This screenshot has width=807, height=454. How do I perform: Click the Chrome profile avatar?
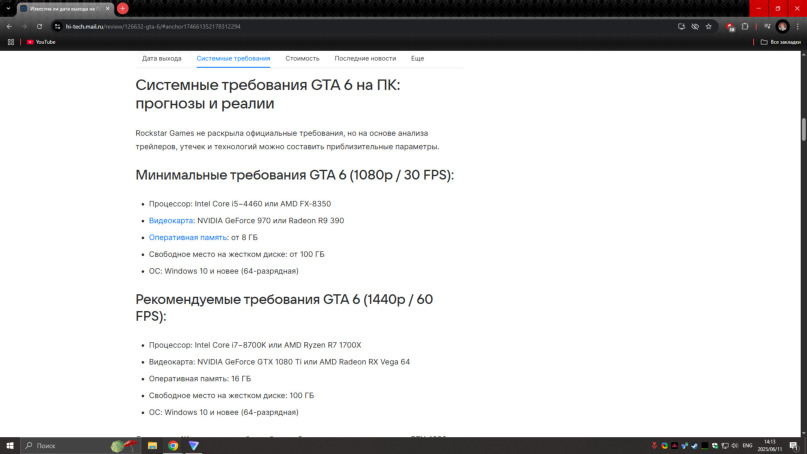point(782,26)
